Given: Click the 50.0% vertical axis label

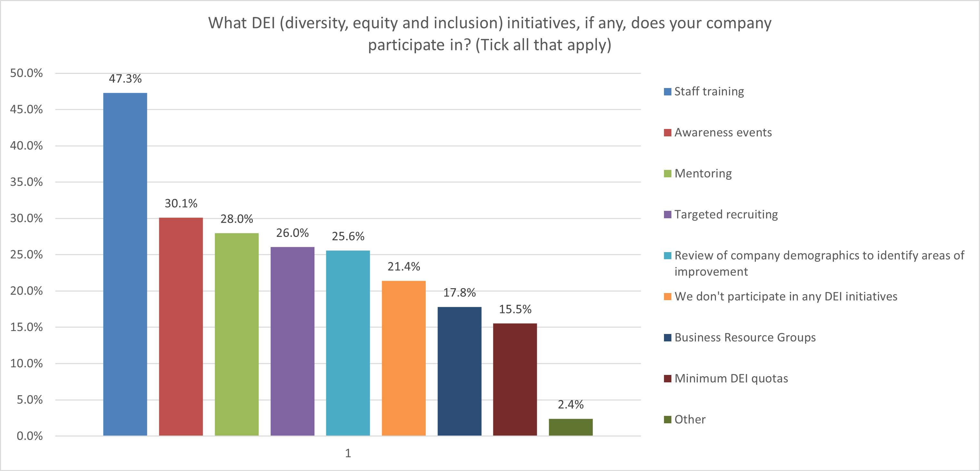Looking at the screenshot, I should (26, 73).
